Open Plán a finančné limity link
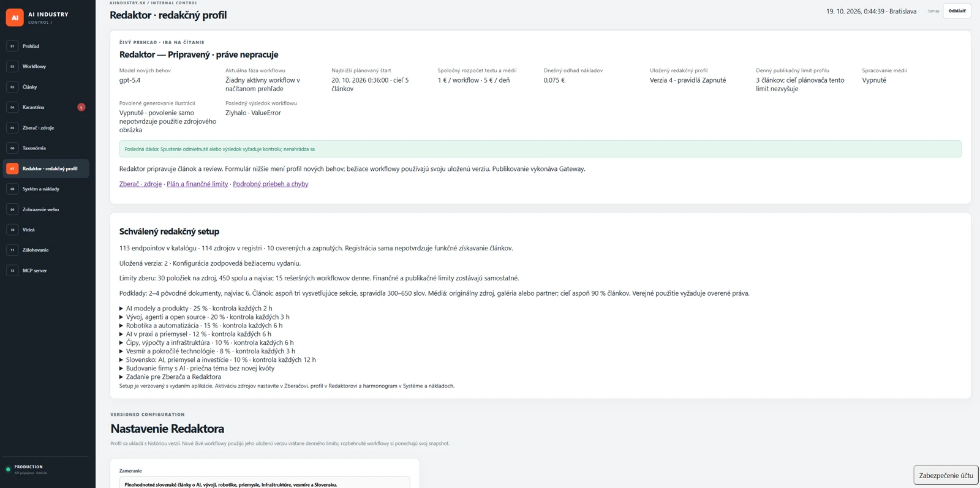 pyautogui.click(x=197, y=184)
